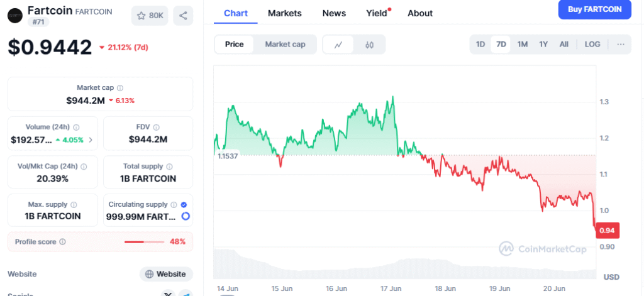This screenshot has width=644, height=296.
Task: Click the 1B FARTCOIN Total supply value
Action: pyautogui.click(x=148, y=178)
